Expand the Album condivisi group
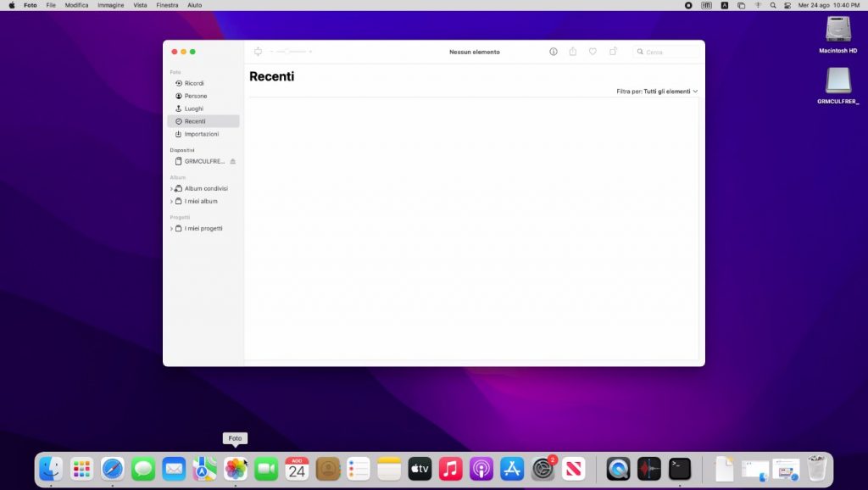The height and width of the screenshot is (490, 868). click(171, 189)
